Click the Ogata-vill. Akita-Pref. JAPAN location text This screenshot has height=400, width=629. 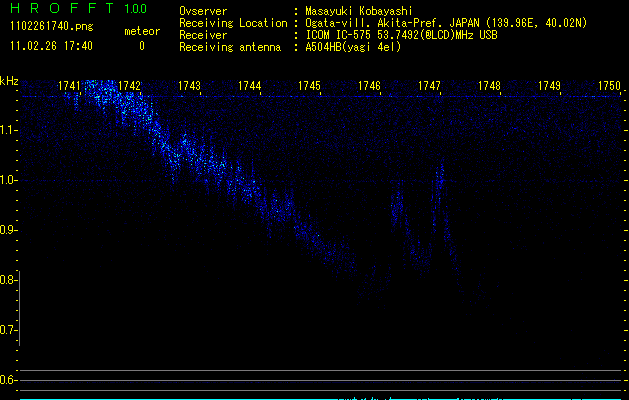pos(446,23)
